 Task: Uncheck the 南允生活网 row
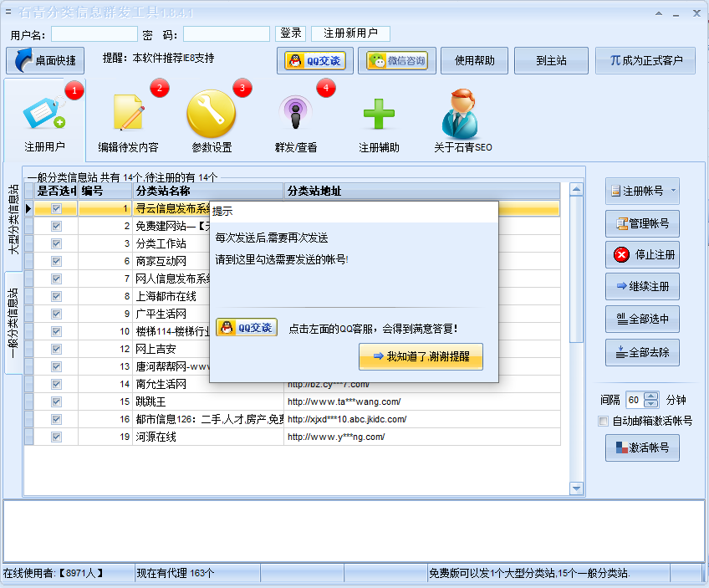click(55, 384)
